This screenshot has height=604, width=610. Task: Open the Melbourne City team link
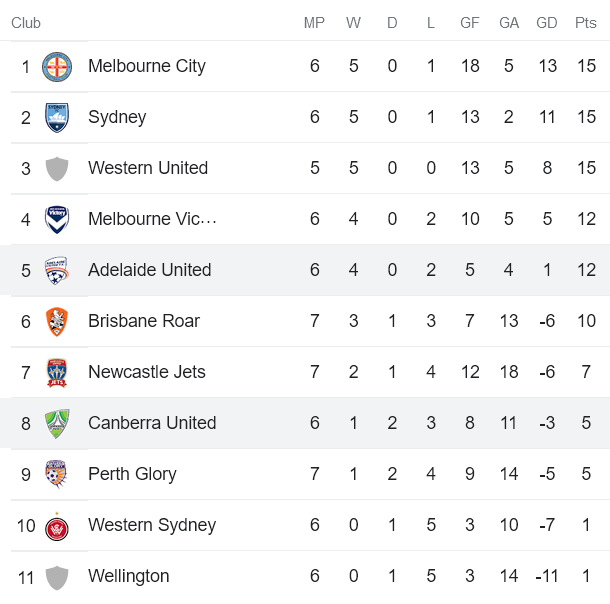[x=147, y=66]
